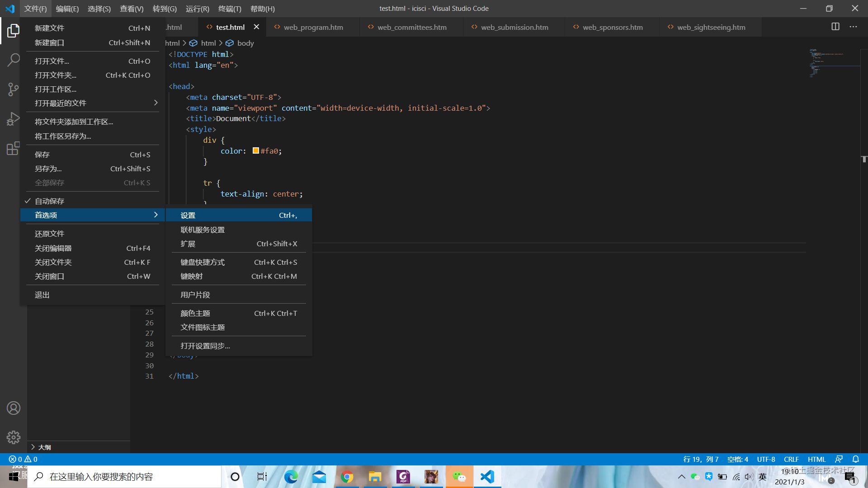The height and width of the screenshot is (488, 868).
Task: Open the notifications bell in the status bar
Action: (x=856, y=459)
